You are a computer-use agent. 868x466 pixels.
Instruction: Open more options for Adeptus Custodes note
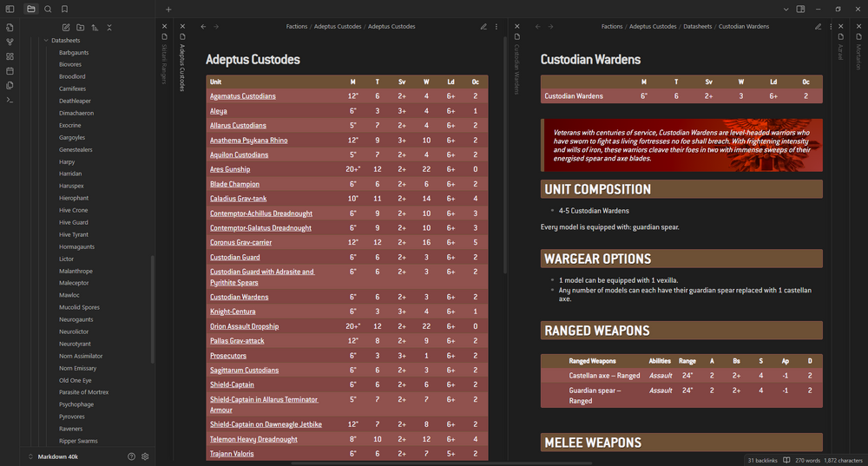click(x=496, y=27)
